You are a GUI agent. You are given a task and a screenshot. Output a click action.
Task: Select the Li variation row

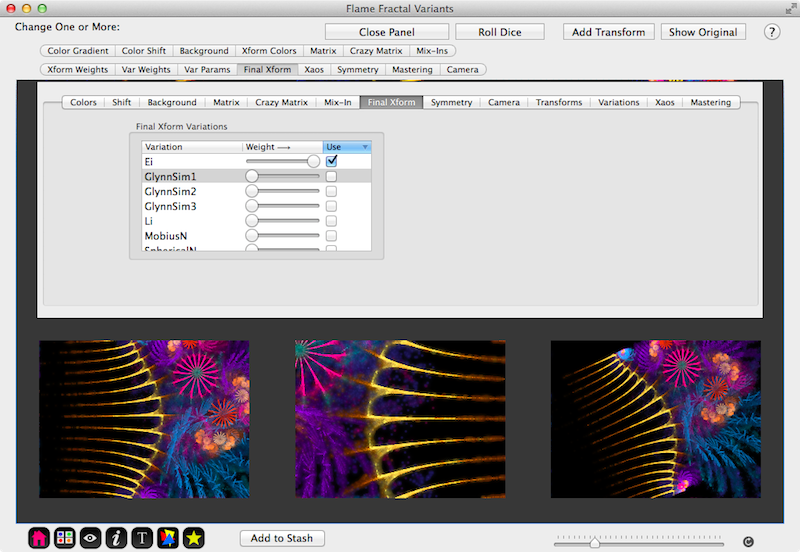click(257, 221)
